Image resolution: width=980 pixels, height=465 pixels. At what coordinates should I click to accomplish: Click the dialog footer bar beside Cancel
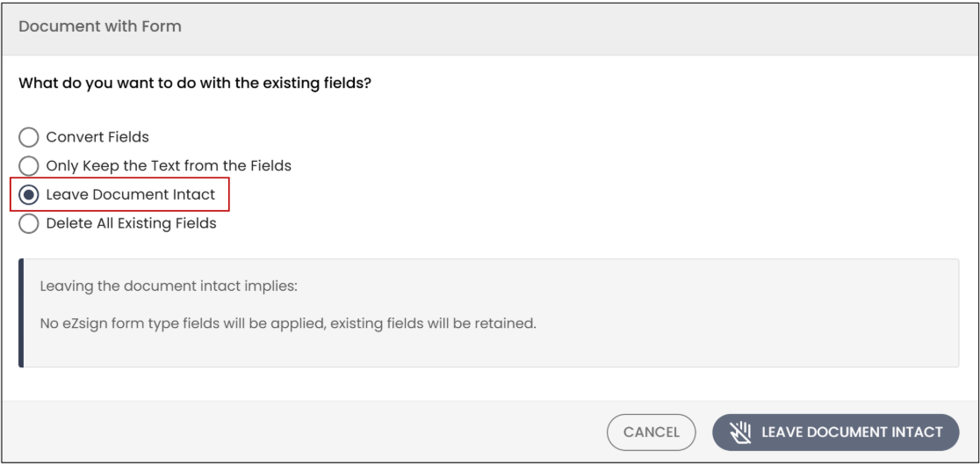pyautogui.click(x=300, y=432)
